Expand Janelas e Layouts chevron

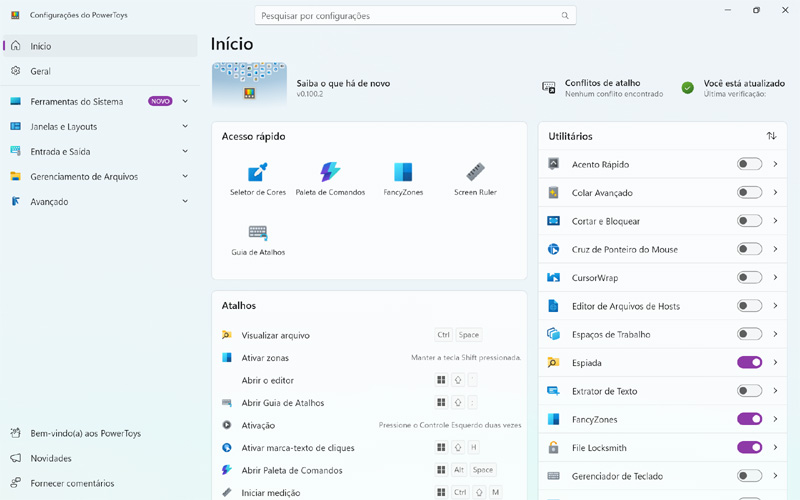(185, 126)
